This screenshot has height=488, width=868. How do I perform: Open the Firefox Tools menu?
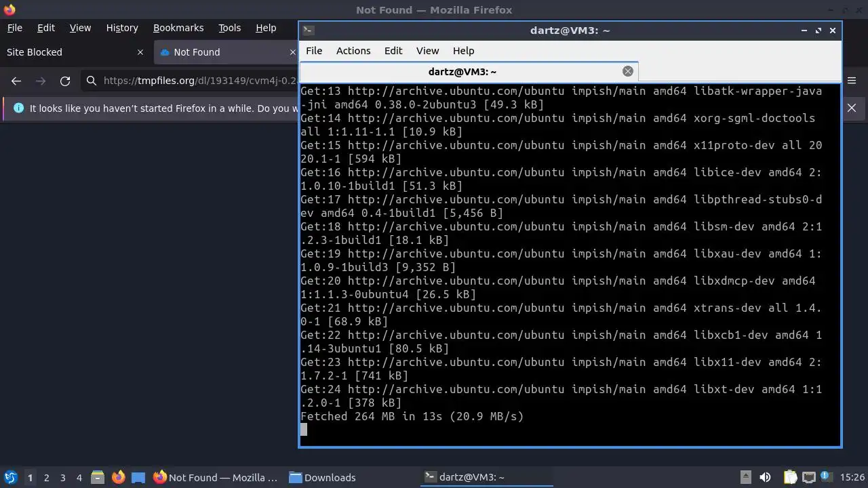click(x=229, y=28)
